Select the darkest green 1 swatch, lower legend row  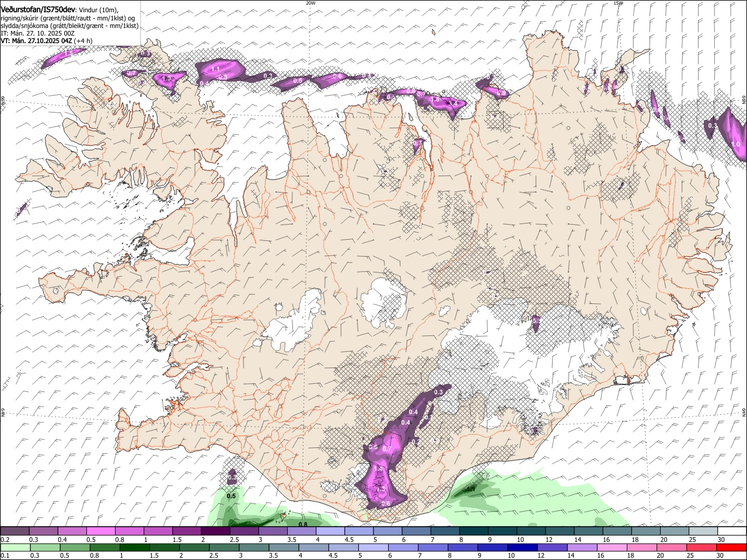pos(134,548)
